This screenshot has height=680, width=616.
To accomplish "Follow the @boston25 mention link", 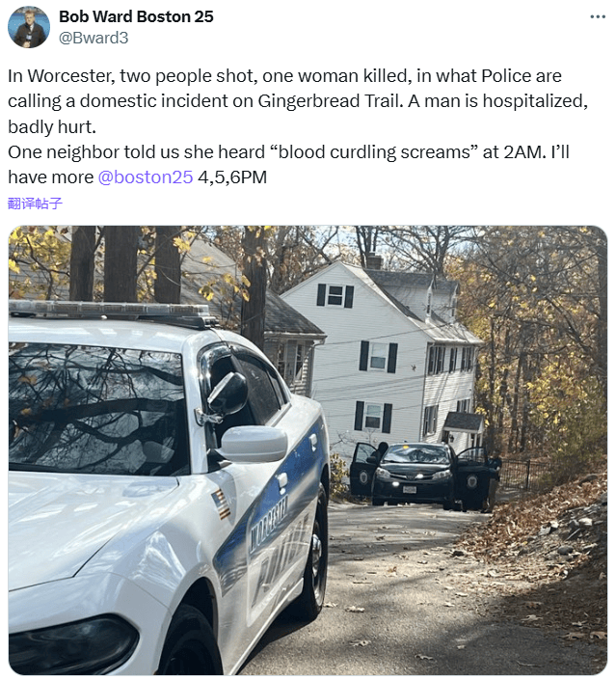I will tap(146, 177).
